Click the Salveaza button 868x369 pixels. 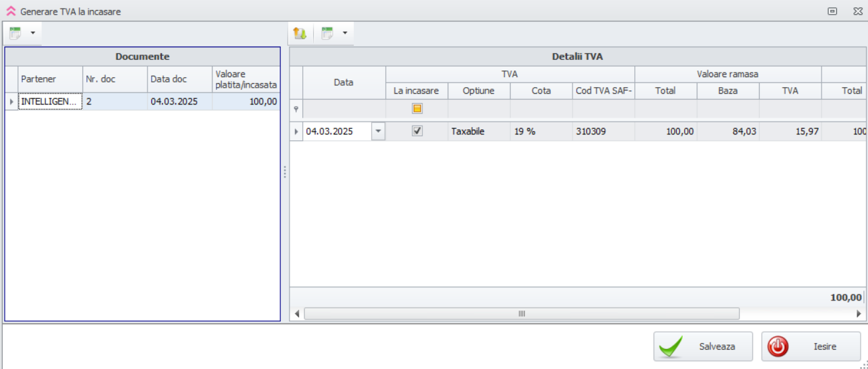pos(703,346)
